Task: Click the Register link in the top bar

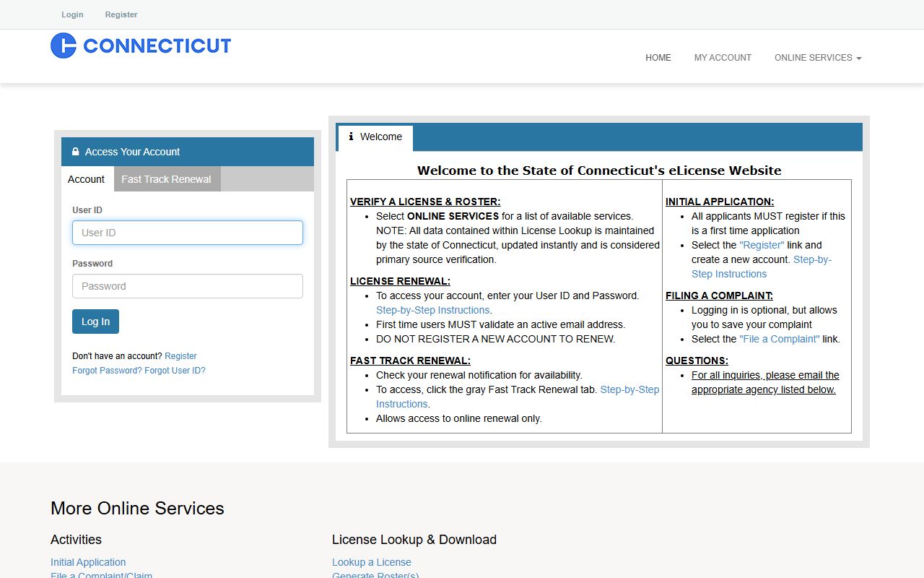Action: [x=121, y=14]
